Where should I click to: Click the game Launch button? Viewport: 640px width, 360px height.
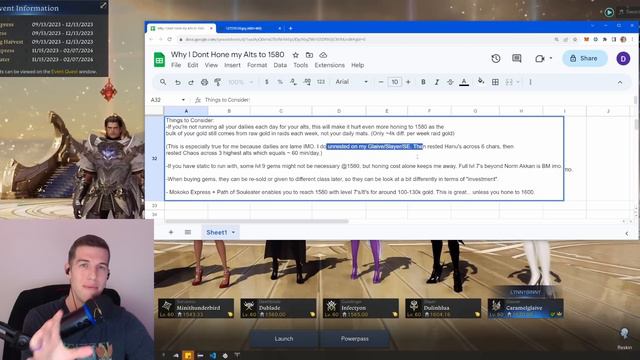coord(284,339)
